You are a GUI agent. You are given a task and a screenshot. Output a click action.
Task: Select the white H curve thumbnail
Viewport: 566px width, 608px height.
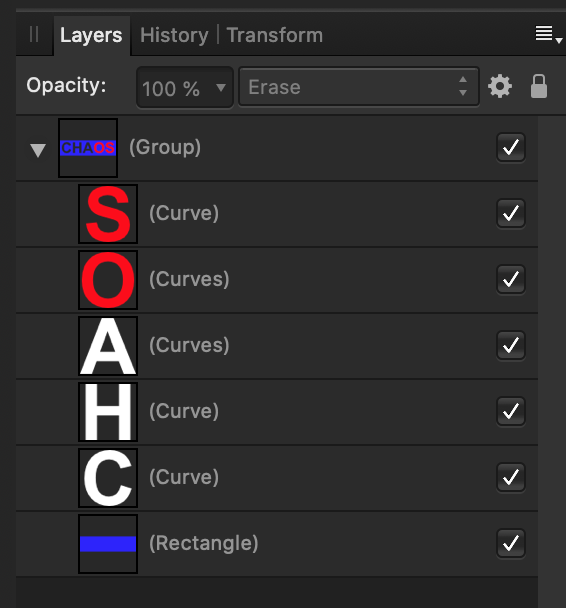tap(108, 412)
